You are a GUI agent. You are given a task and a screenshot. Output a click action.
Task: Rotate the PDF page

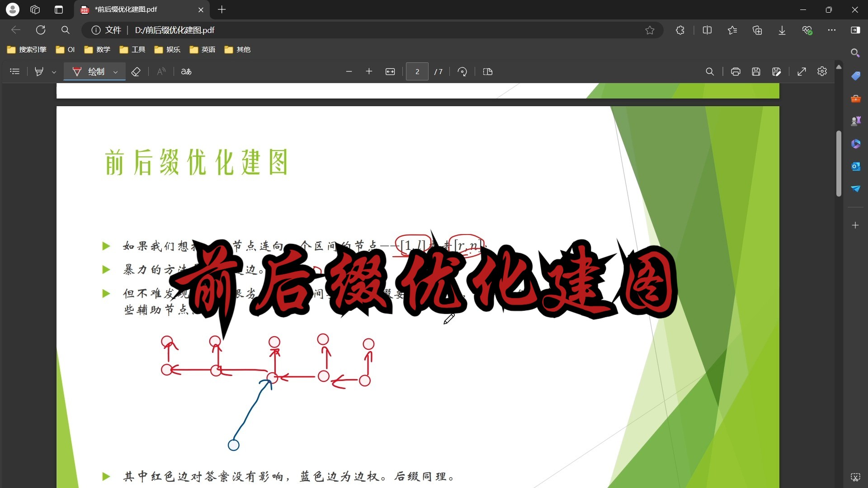click(462, 71)
